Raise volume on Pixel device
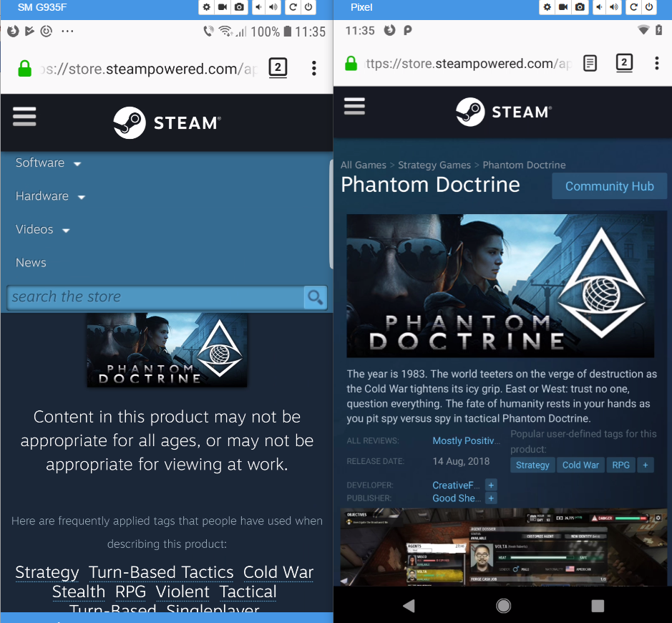Screen dimensions: 672x623 click(614, 7)
